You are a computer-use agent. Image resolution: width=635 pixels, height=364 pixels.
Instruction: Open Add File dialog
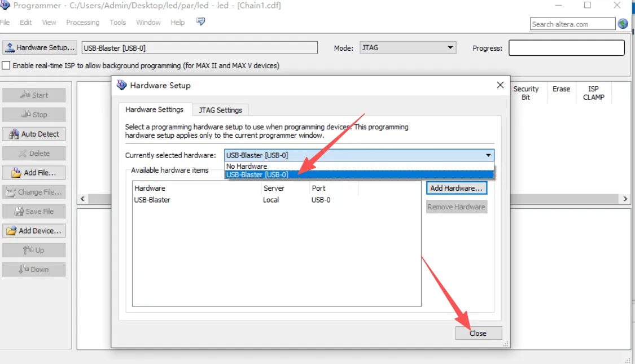[x=34, y=173]
